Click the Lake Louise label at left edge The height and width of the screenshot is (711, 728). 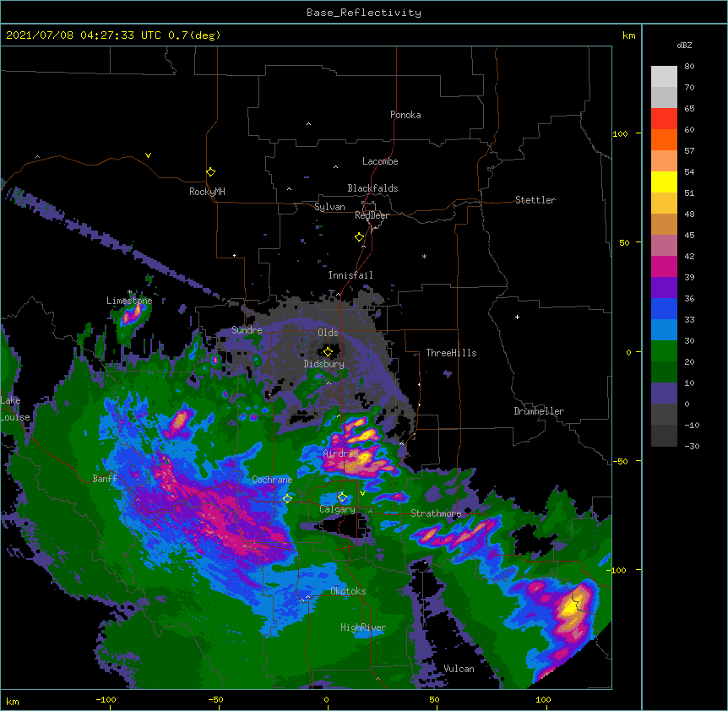[15, 409]
